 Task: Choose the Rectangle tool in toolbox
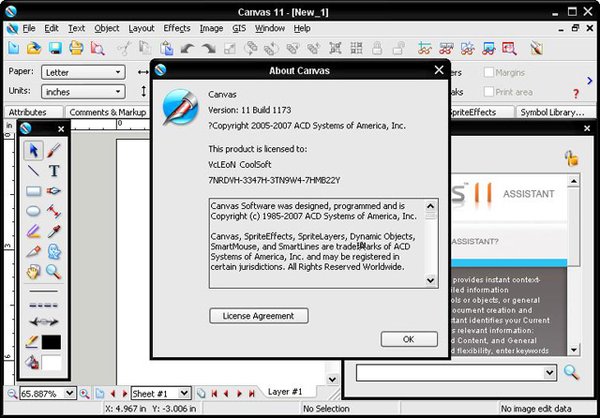tap(33, 191)
